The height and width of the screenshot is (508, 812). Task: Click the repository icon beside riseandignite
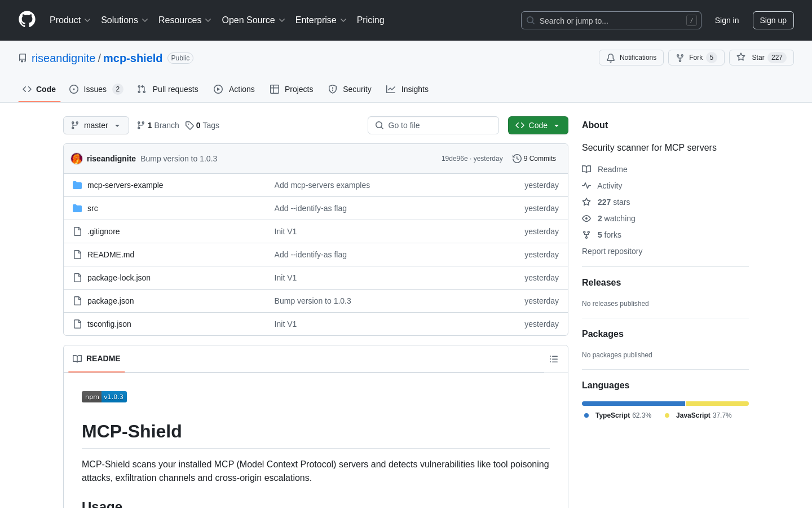pos(23,58)
